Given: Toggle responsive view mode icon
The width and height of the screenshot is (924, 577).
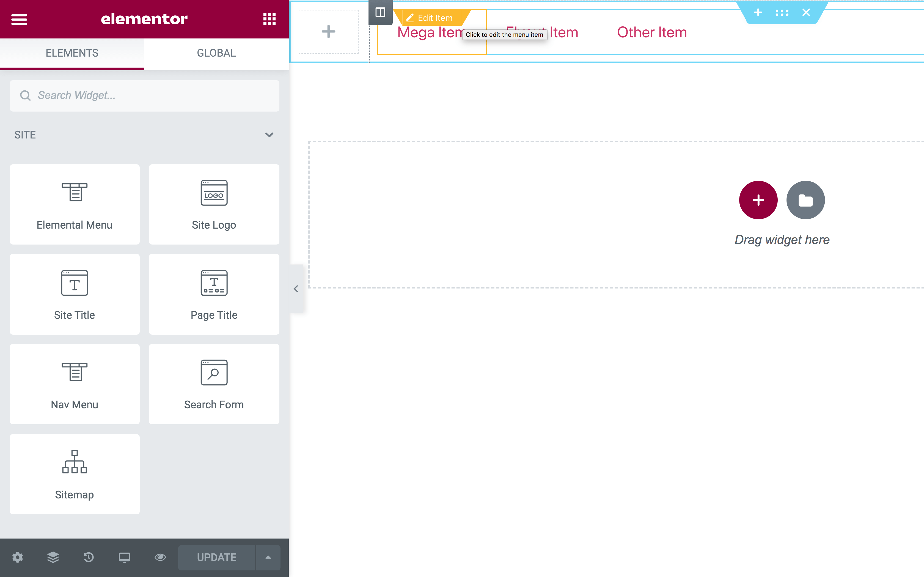Looking at the screenshot, I should (124, 557).
